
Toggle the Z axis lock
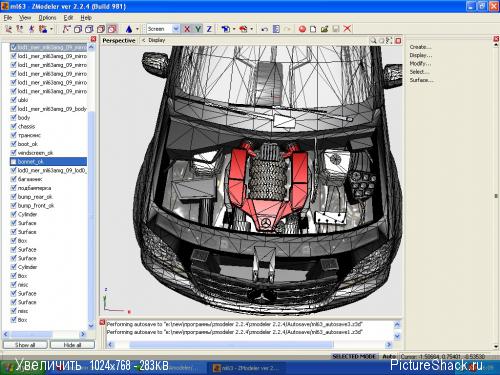(209, 29)
